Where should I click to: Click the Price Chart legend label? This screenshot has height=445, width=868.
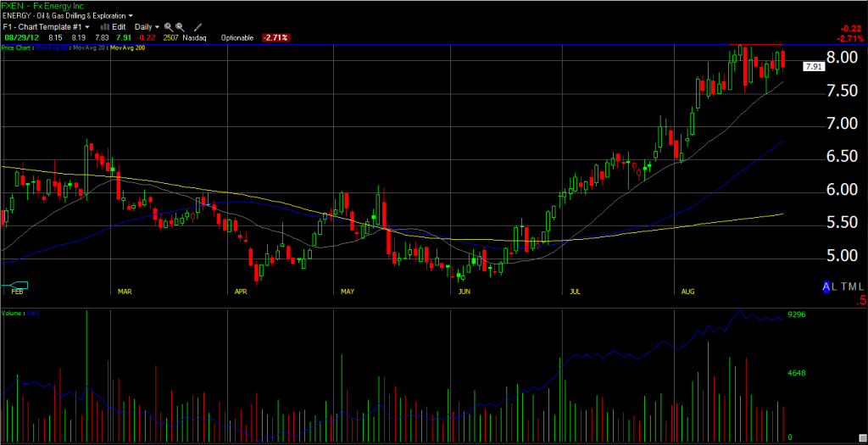click(17, 48)
